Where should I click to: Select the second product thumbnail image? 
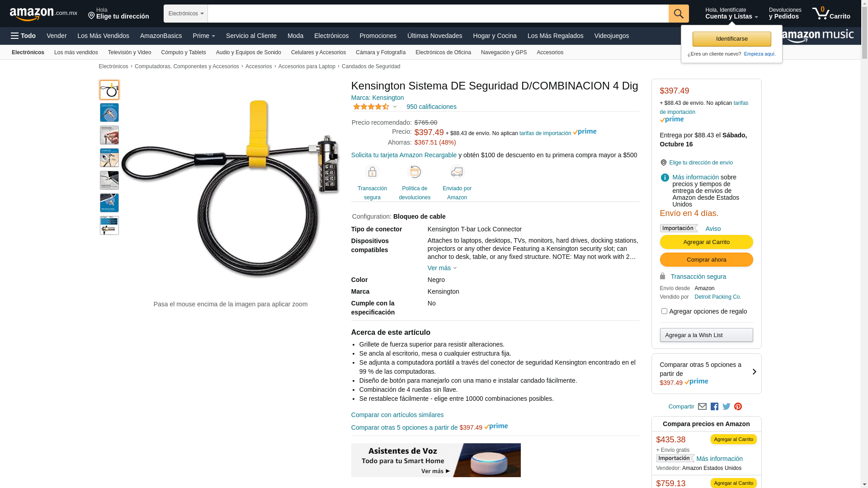click(x=109, y=113)
